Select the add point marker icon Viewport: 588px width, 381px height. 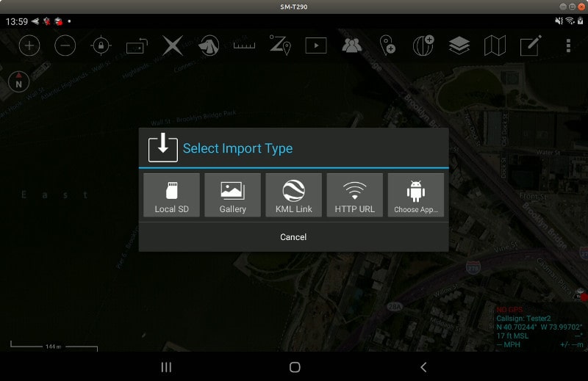point(387,46)
